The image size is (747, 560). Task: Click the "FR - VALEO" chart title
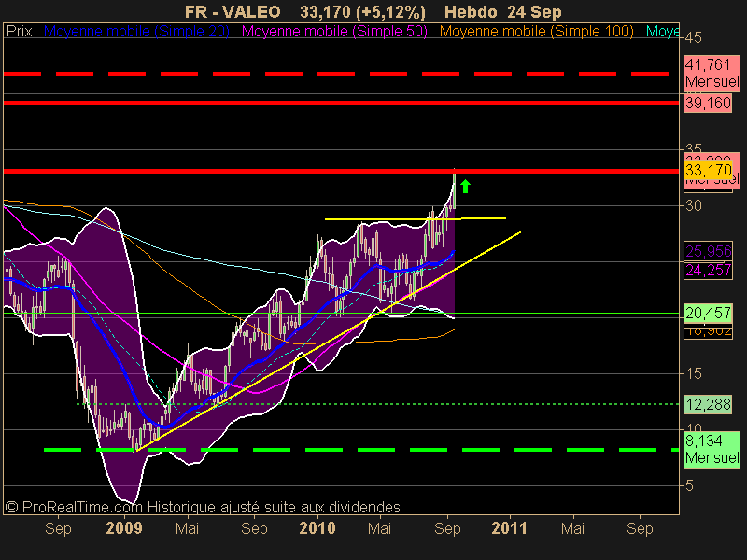pos(233,11)
